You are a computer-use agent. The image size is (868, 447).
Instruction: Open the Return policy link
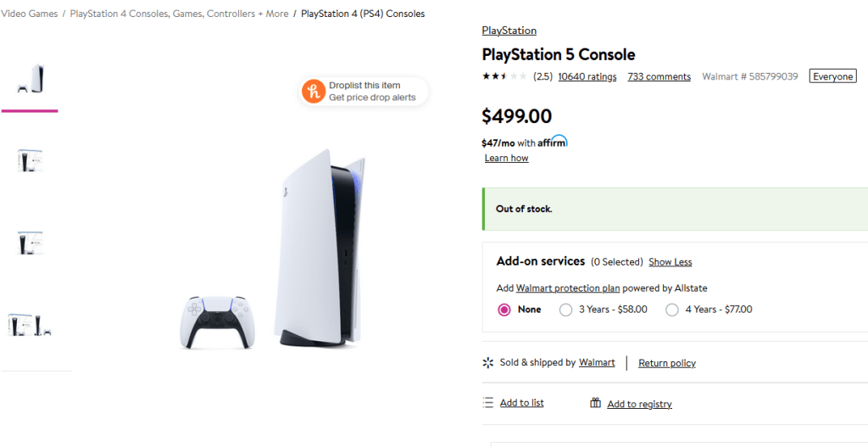click(x=666, y=363)
